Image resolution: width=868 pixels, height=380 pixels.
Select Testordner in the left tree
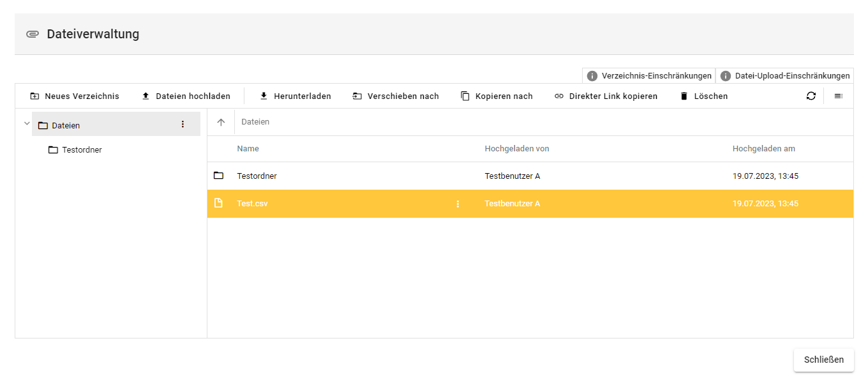coord(82,150)
